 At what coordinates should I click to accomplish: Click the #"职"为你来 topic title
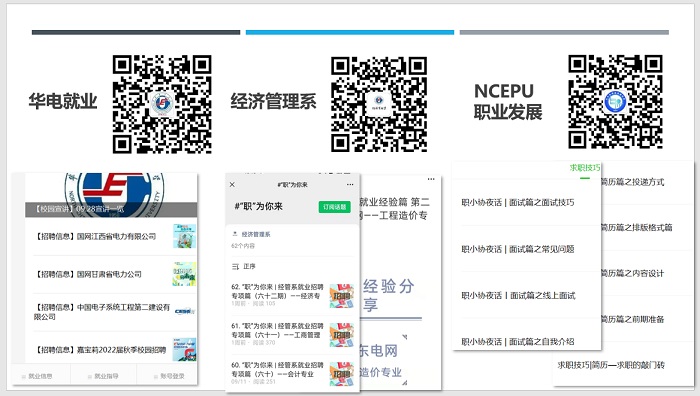[x=258, y=207]
